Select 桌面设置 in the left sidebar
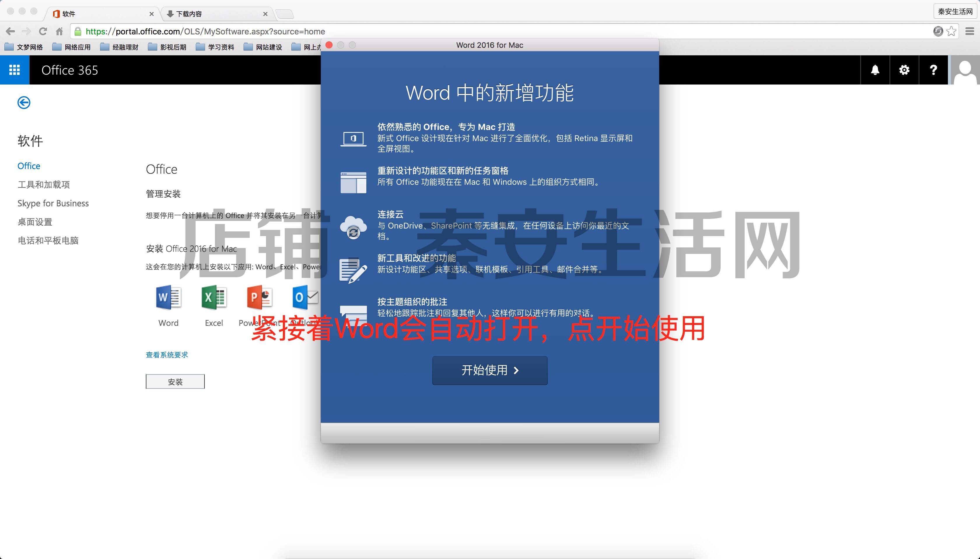The height and width of the screenshot is (559, 980). 35,222
